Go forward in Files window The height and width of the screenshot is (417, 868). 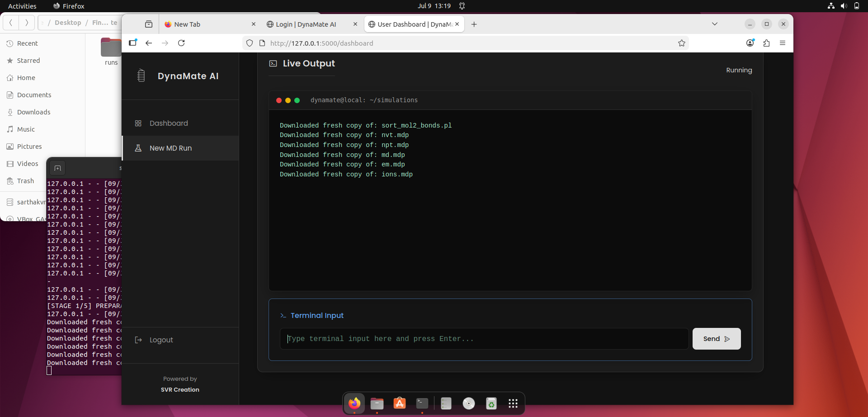click(x=27, y=23)
